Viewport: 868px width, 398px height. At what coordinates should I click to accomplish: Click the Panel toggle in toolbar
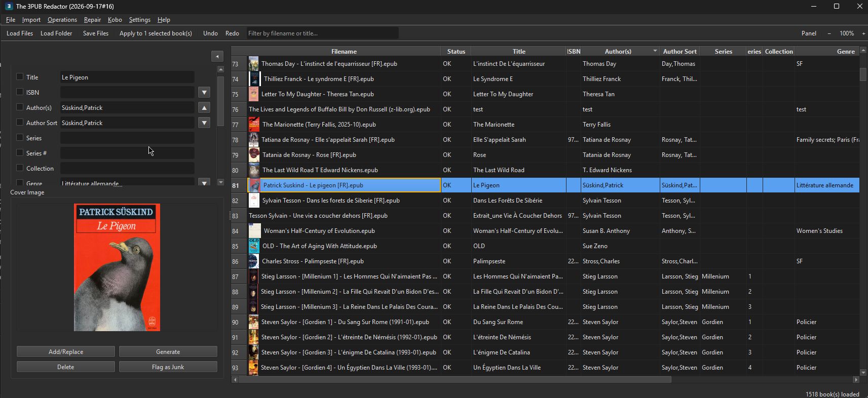click(809, 33)
